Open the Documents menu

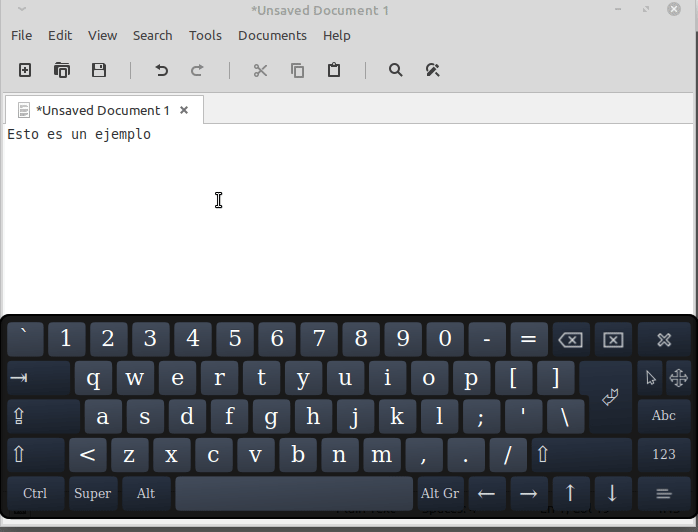pos(272,35)
